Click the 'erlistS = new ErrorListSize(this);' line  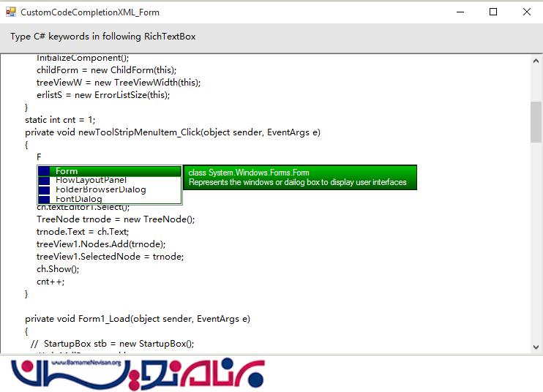(x=103, y=95)
